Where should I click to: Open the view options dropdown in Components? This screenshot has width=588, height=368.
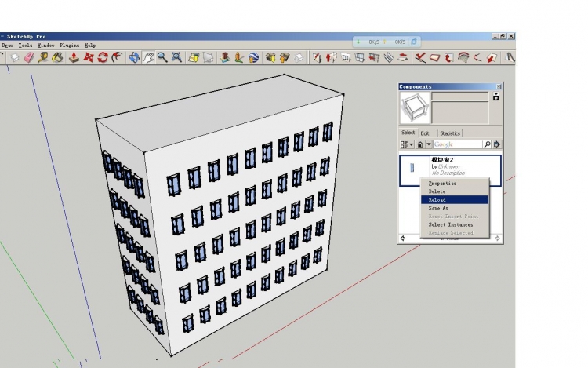pyautogui.click(x=407, y=144)
